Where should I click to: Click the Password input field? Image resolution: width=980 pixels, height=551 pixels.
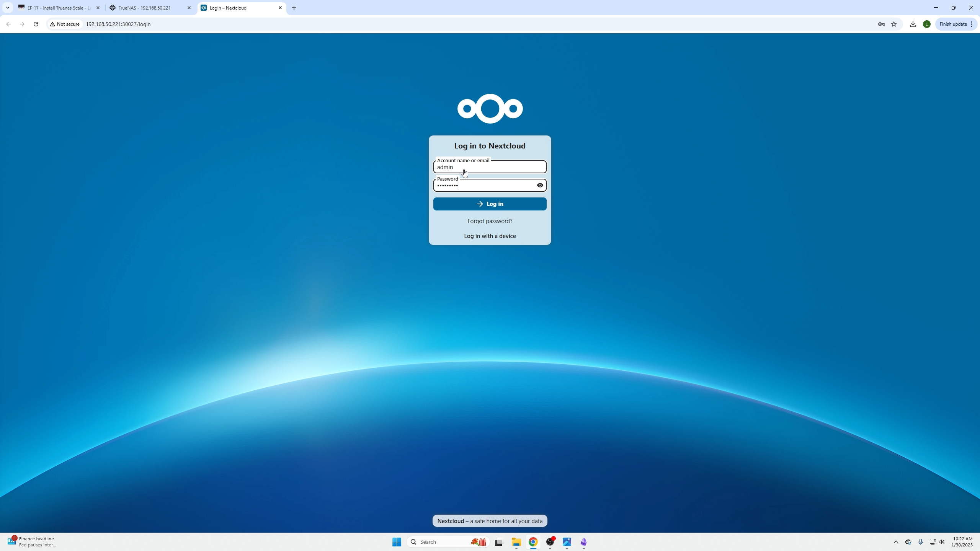[484, 186]
